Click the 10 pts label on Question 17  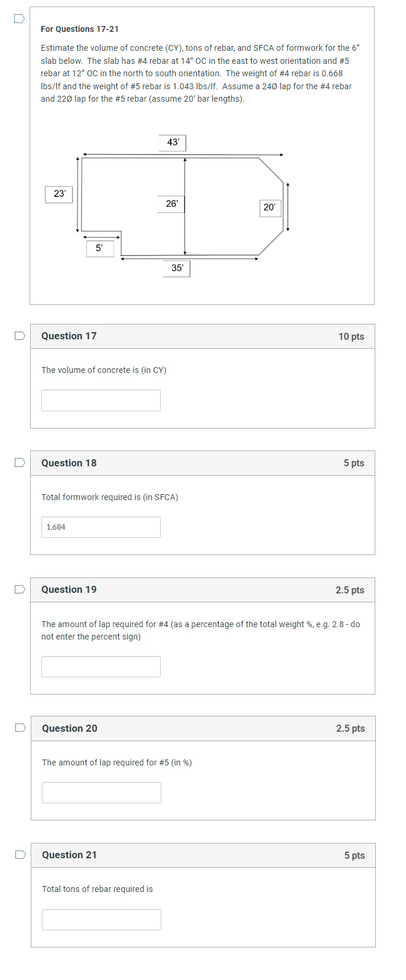click(x=352, y=336)
